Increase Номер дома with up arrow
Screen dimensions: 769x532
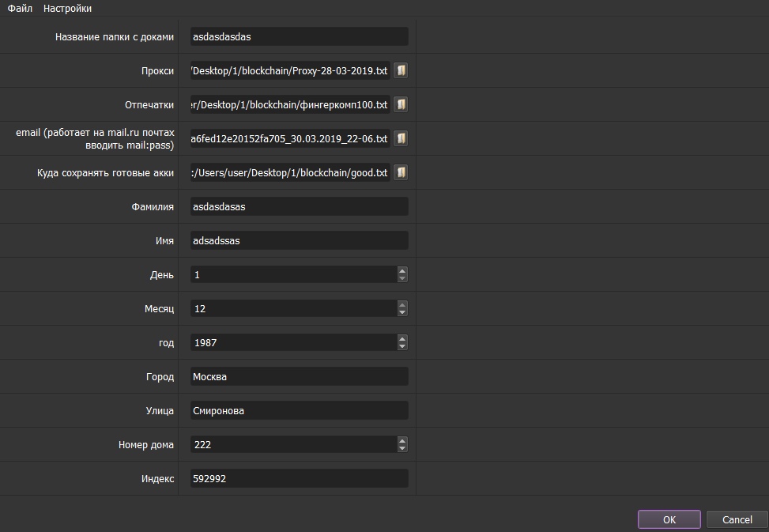click(402, 440)
